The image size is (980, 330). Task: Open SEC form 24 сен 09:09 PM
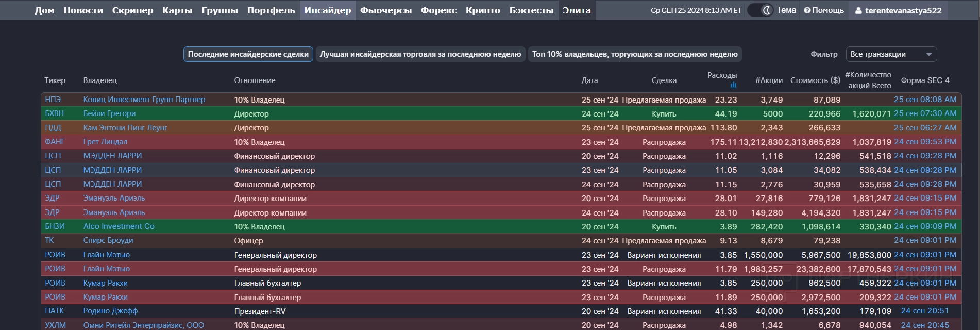(x=925, y=226)
